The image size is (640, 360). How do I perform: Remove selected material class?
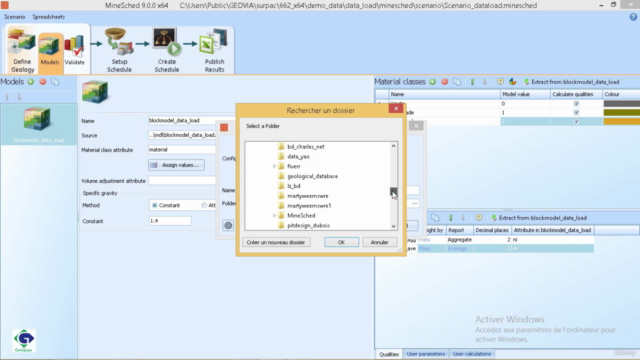[x=445, y=82]
